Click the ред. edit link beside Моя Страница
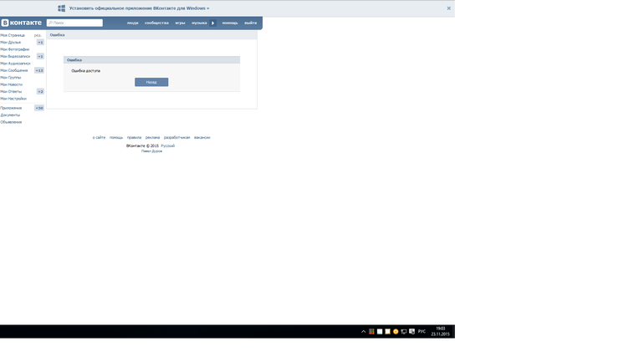The width and height of the screenshot is (644, 362). click(38, 35)
